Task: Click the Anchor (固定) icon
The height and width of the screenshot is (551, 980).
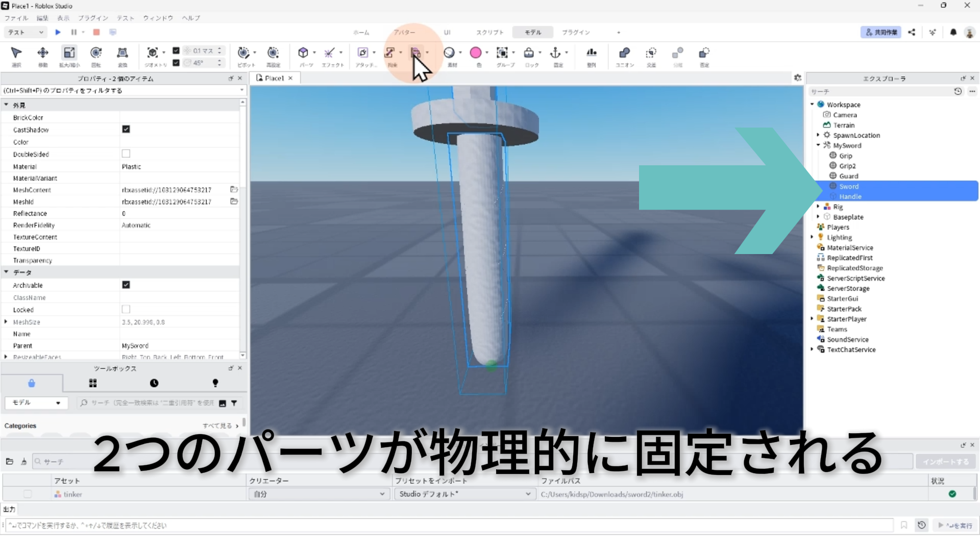Action: click(x=555, y=53)
